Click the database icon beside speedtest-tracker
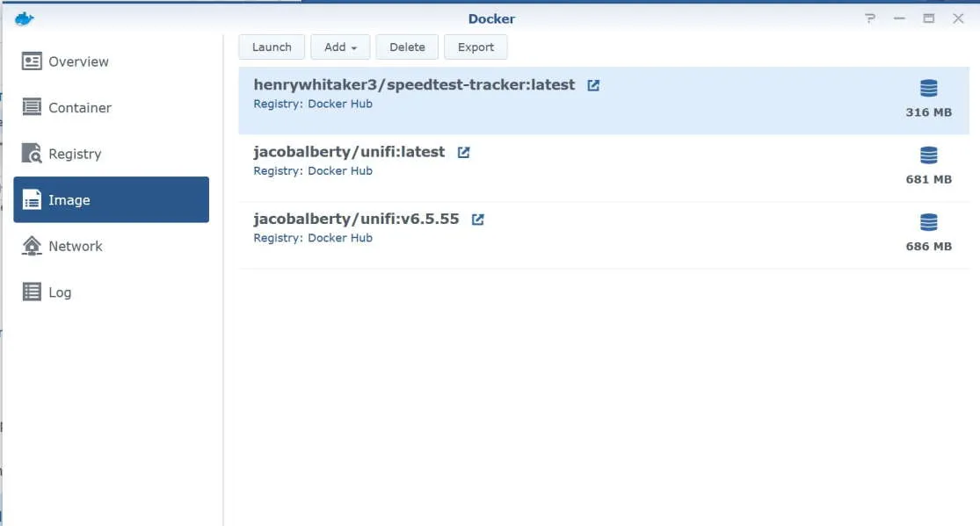The image size is (980, 526). 928,88
